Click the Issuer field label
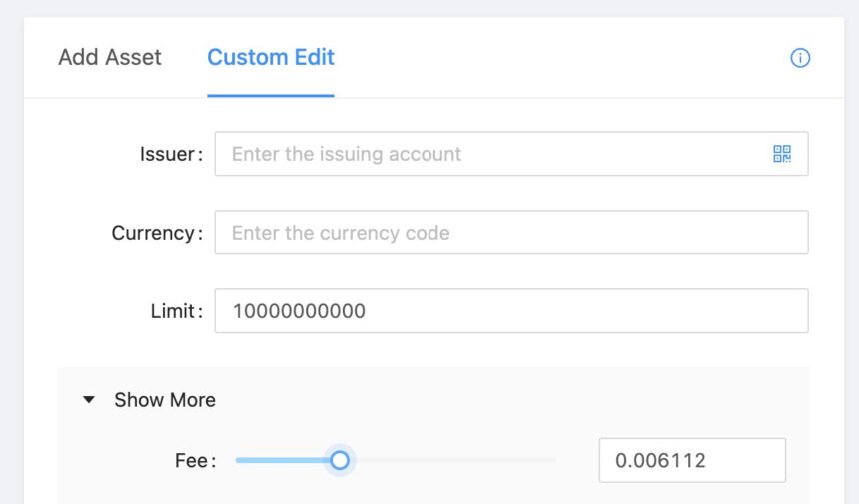859x504 pixels. [171, 154]
